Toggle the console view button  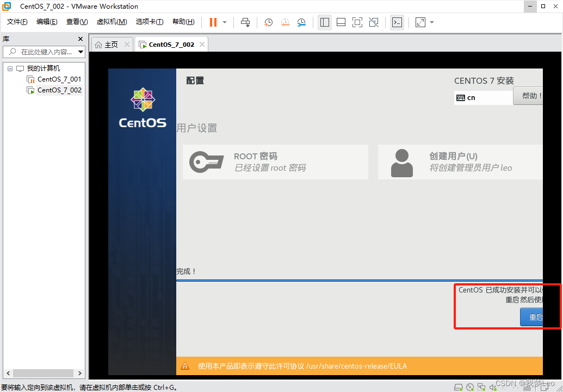(x=397, y=22)
